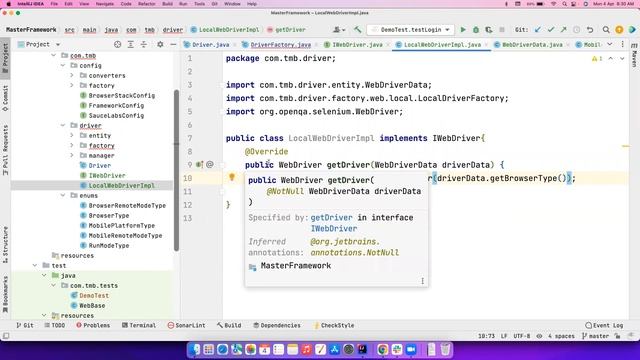Expand the entity folder
Viewport: 640px width, 360px height.
[72, 136]
